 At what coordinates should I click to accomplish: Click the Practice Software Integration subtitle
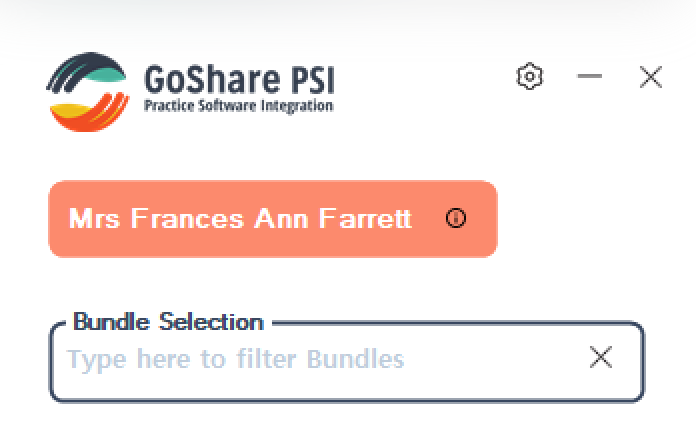pos(239,105)
